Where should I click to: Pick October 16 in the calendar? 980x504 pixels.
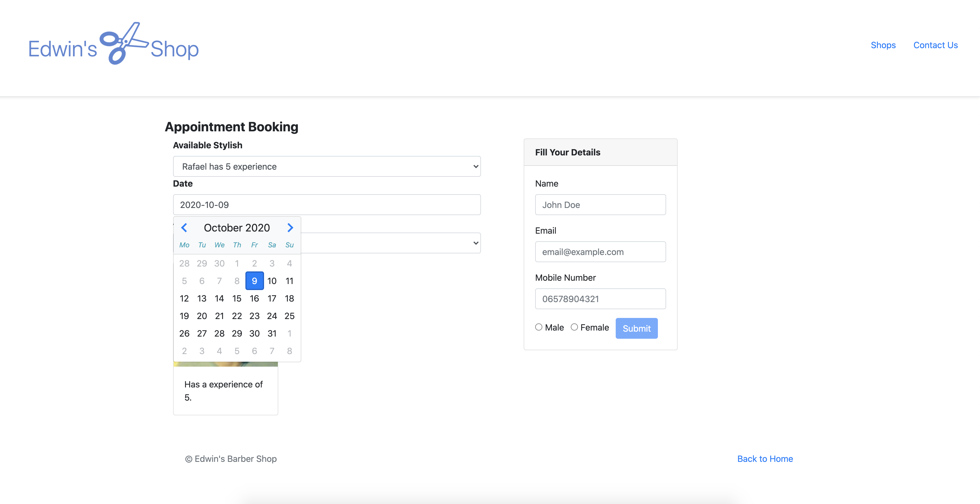click(x=254, y=298)
